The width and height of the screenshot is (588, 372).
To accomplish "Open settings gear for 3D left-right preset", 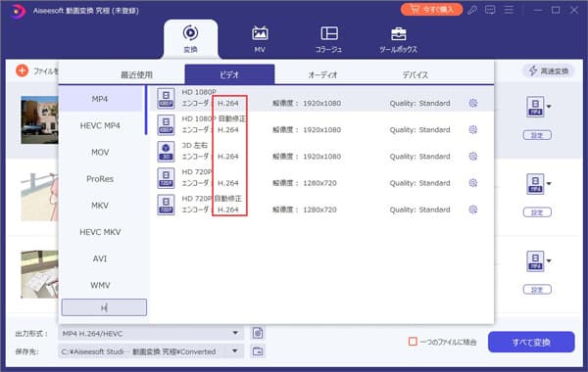I will pyautogui.click(x=473, y=157).
